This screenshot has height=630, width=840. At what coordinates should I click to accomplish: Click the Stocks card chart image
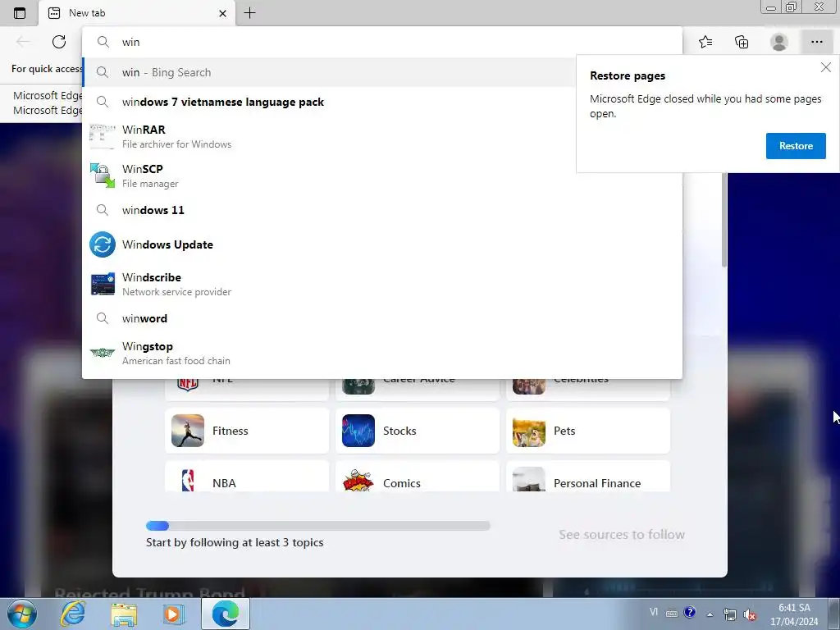(358, 431)
